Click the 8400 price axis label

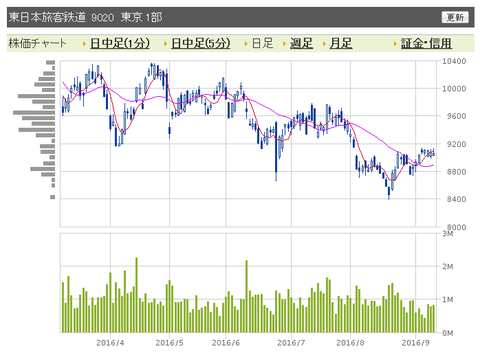click(x=456, y=199)
